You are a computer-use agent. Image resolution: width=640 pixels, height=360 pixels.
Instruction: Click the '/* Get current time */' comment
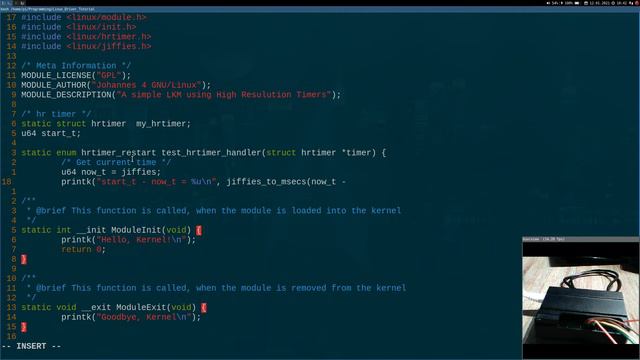[x=116, y=162]
